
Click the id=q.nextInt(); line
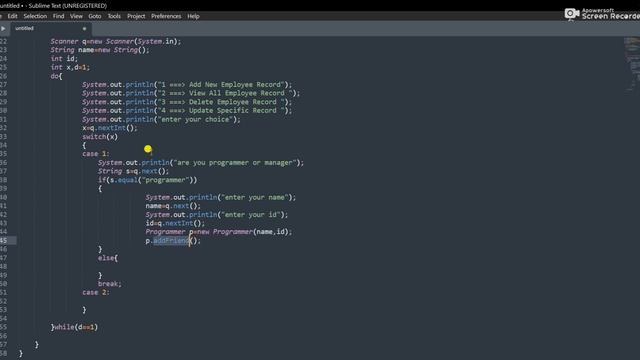pos(175,223)
